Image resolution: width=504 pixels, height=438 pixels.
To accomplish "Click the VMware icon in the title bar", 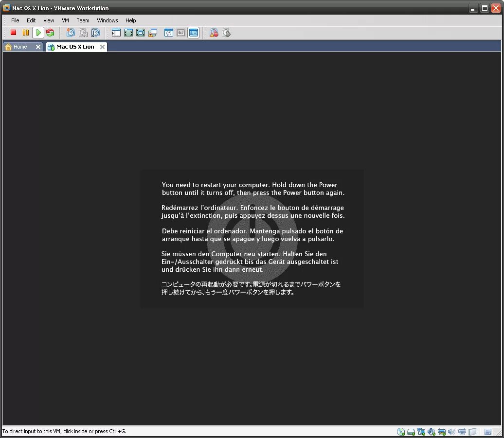I will click(6, 8).
